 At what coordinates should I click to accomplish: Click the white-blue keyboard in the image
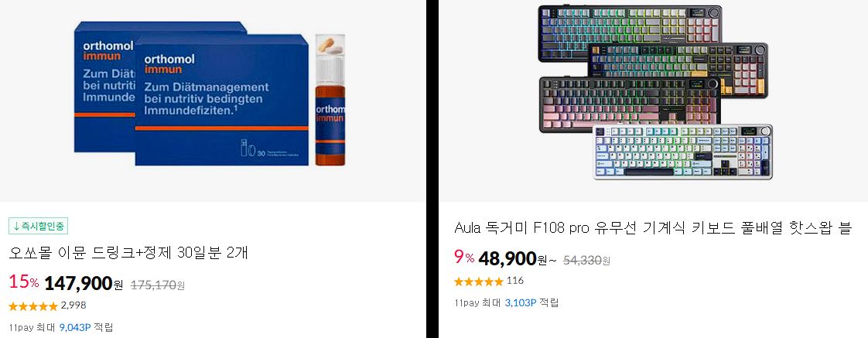tap(682, 152)
